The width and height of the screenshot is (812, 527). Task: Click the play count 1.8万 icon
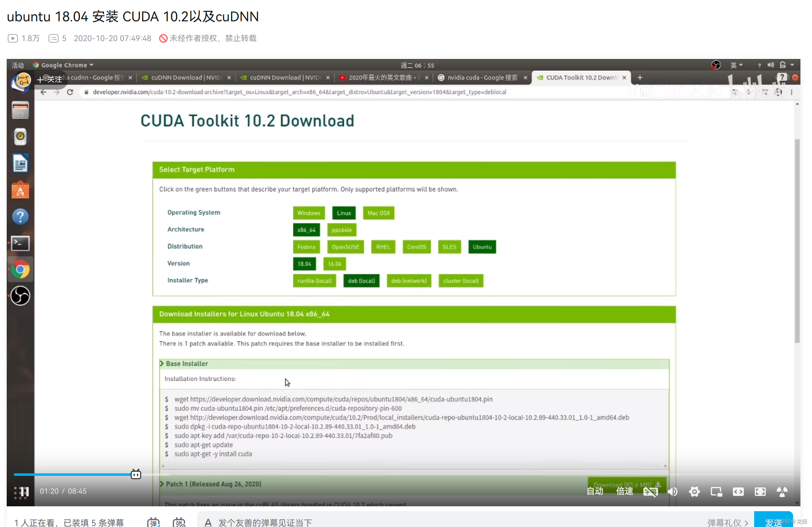point(12,38)
